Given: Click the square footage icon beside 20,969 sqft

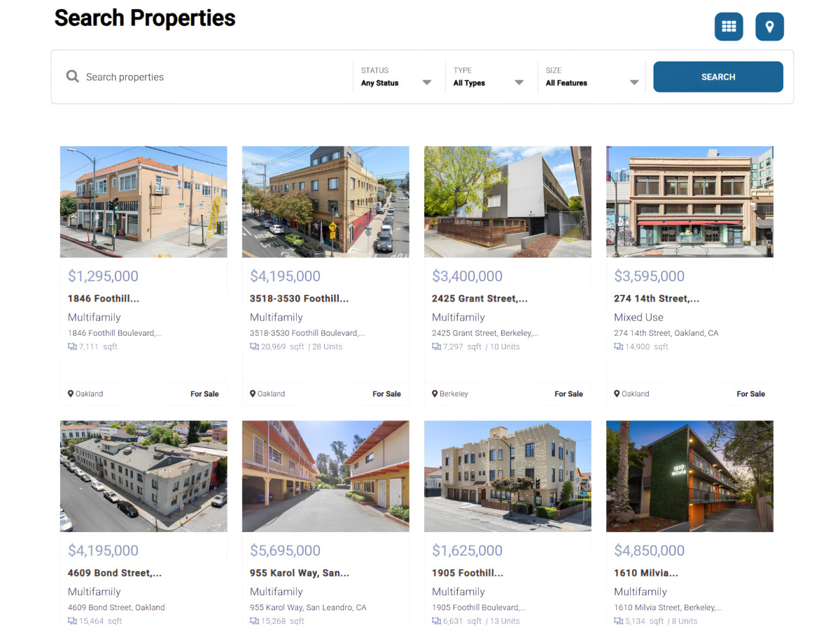Looking at the screenshot, I should (254, 346).
